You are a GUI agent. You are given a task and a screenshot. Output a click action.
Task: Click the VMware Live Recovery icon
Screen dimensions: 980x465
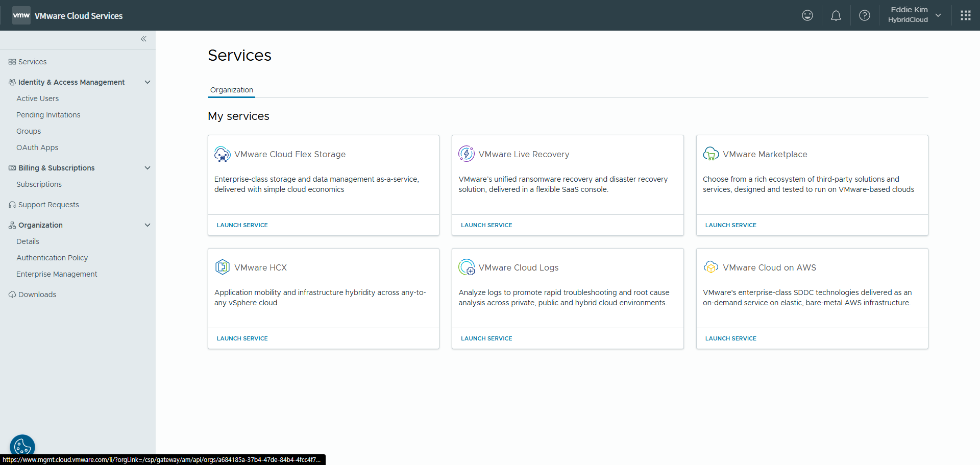pos(467,154)
